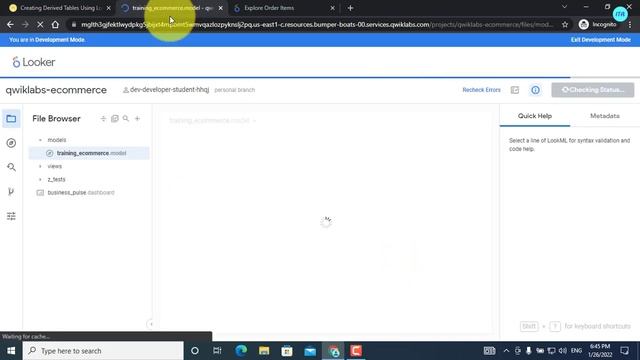Open File Explorer from the taskbar

point(264,351)
